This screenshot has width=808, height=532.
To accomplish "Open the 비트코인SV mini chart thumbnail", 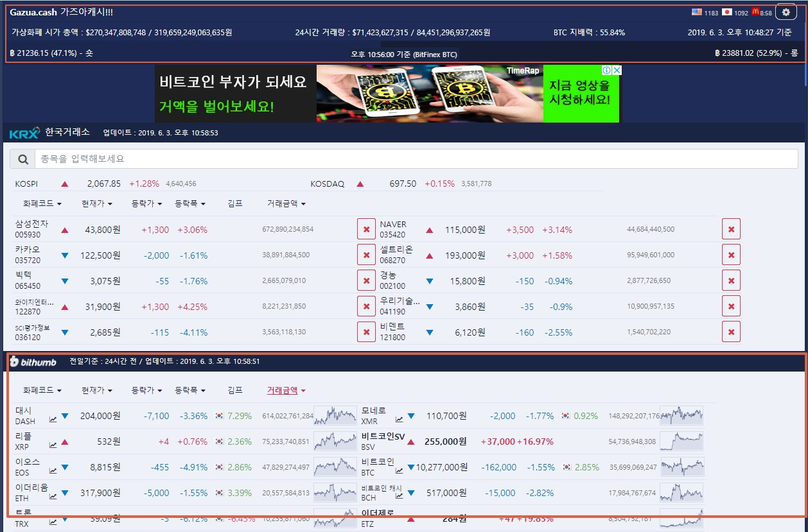I will click(681, 442).
